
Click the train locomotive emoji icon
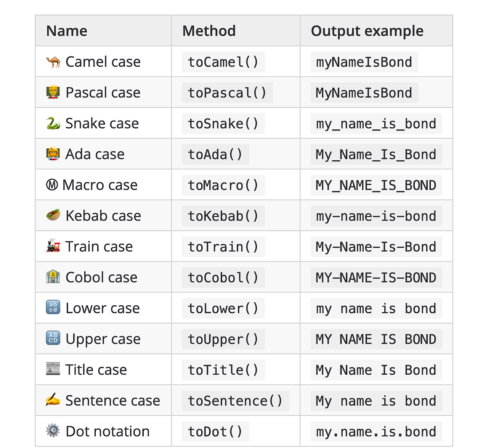point(53,246)
